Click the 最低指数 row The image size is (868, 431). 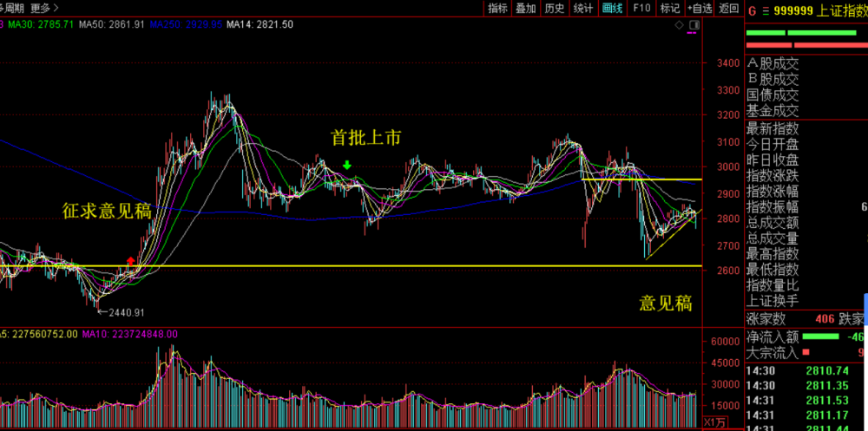point(773,270)
